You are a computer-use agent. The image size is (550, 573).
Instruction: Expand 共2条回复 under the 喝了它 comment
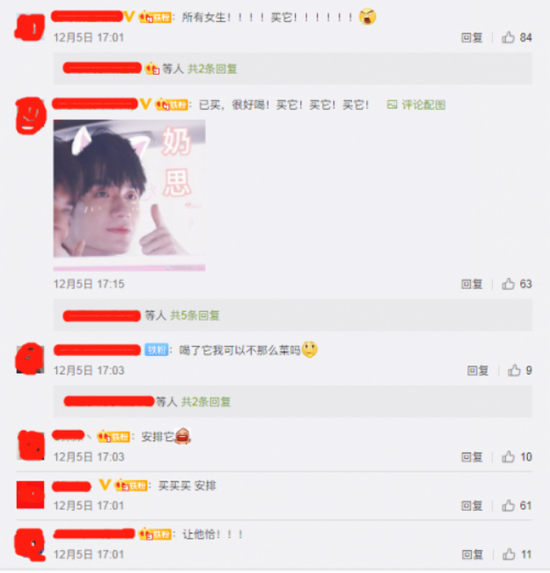pyautogui.click(x=206, y=402)
